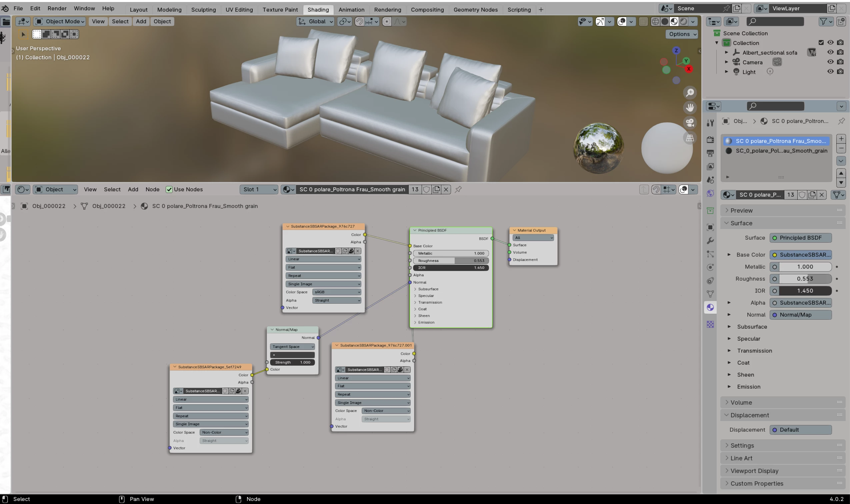Click the zoom magnifier gizmo in viewport

690,93
